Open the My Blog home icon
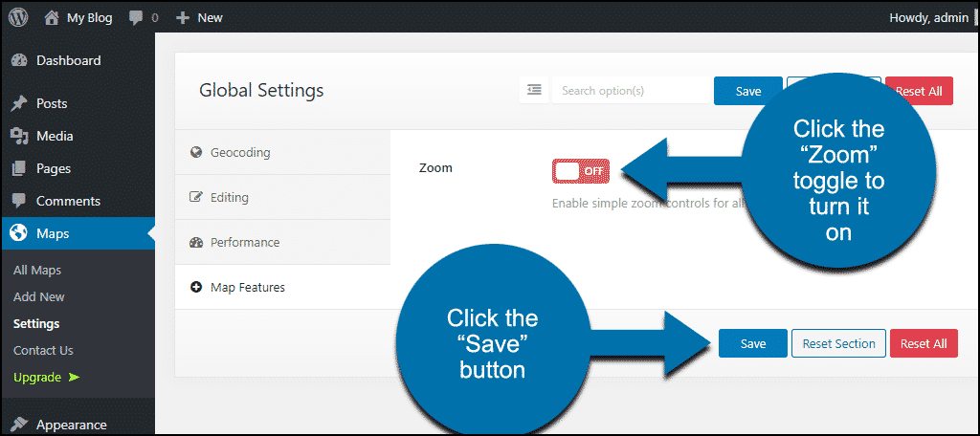The height and width of the screenshot is (436, 980). click(x=51, y=17)
